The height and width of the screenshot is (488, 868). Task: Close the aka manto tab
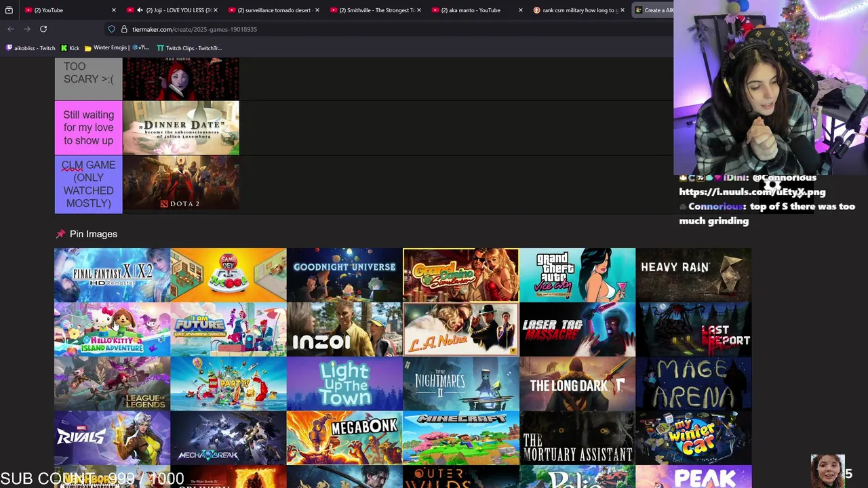[520, 10]
